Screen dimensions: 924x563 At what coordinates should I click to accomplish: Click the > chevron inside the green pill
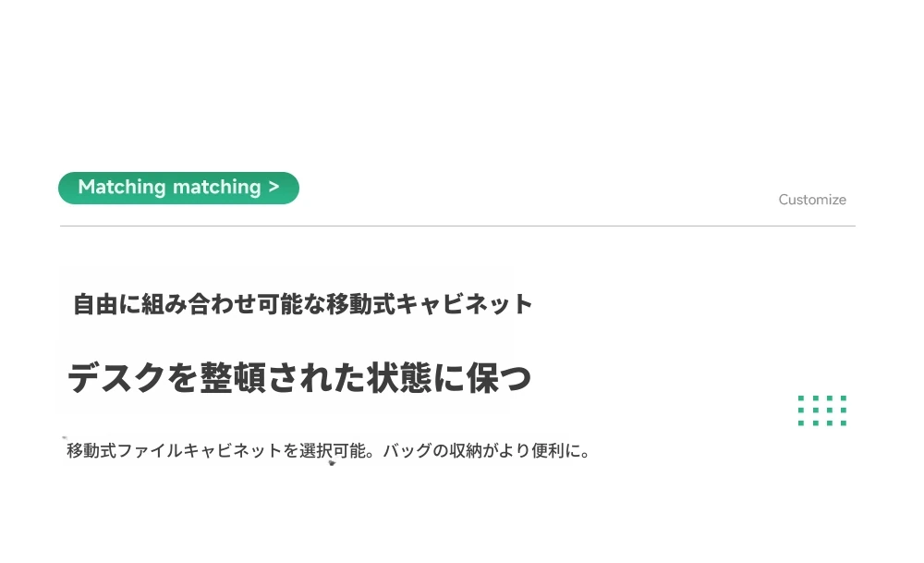click(274, 187)
